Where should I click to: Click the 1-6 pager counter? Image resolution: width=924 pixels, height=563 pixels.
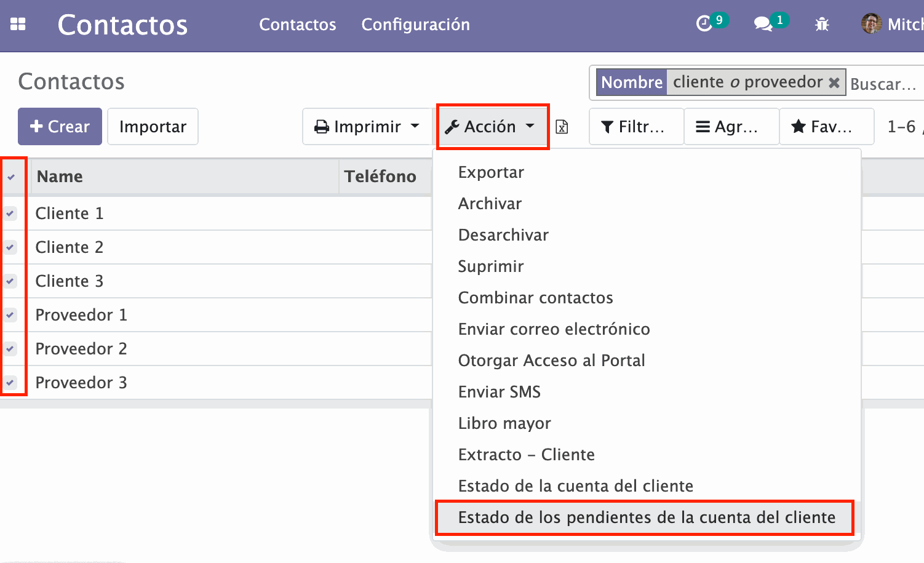pos(902,127)
